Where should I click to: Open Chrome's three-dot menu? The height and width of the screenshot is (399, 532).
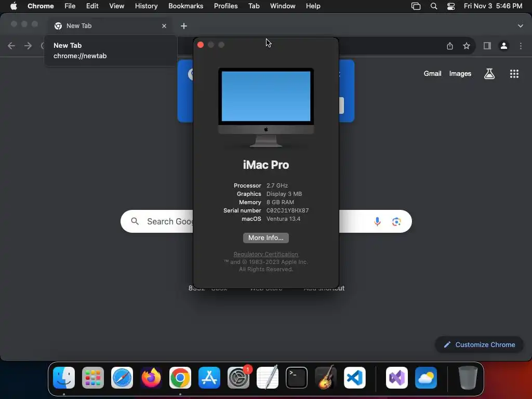[x=521, y=46]
